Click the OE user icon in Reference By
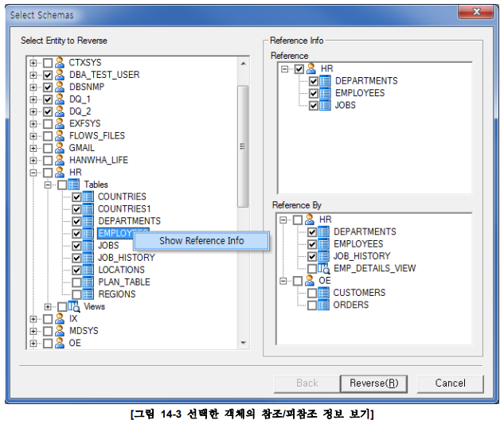Screen dimensions: 504x424 pos(311,281)
